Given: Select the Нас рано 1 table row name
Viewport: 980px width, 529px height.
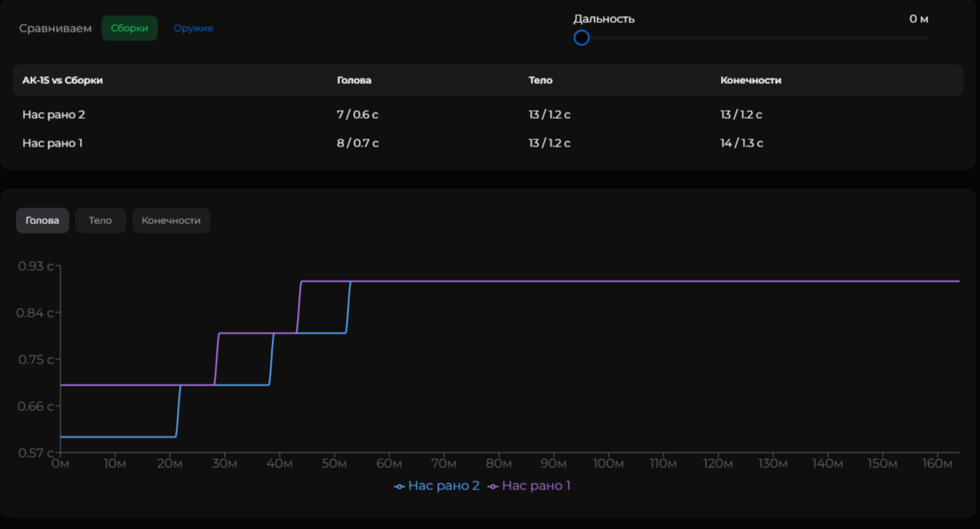Looking at the screenshot, I should tap(52, 143).
